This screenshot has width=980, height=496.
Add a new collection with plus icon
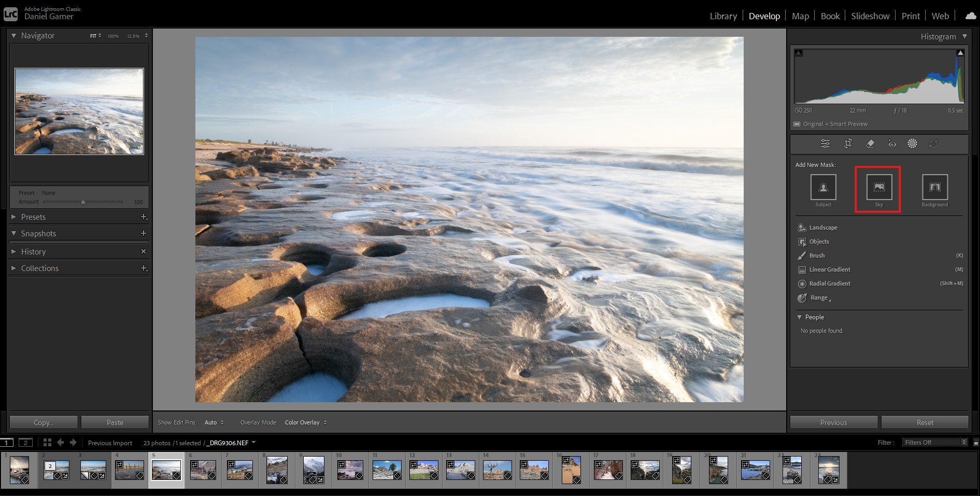click(x=144, y=268)
